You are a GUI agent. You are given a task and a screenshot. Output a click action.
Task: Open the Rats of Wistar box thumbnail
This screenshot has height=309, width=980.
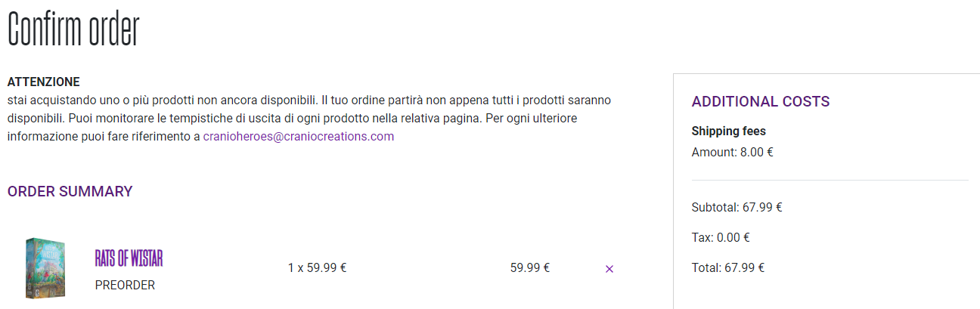tap(45, 267)
